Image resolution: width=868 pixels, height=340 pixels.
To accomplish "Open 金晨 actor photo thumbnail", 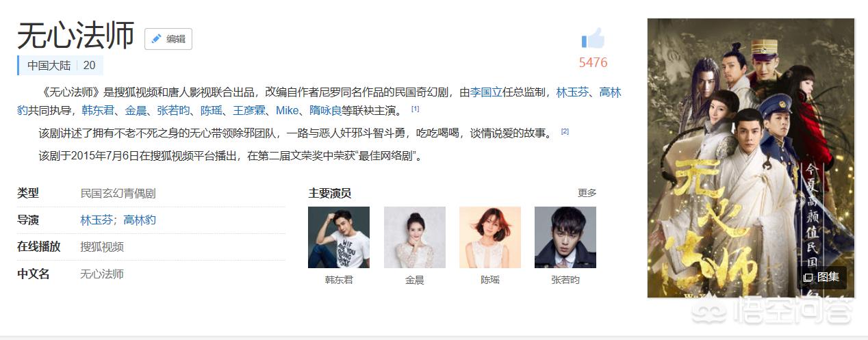I will coord(414,237).
